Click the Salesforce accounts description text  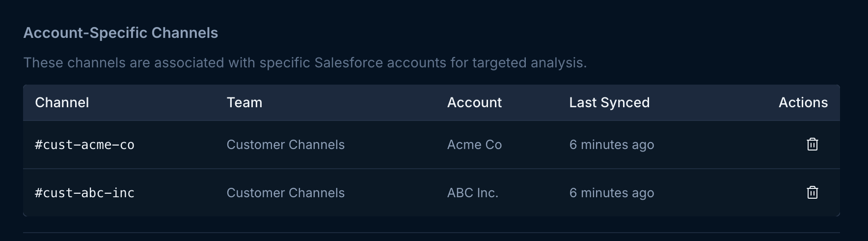(x=305, y=63)
